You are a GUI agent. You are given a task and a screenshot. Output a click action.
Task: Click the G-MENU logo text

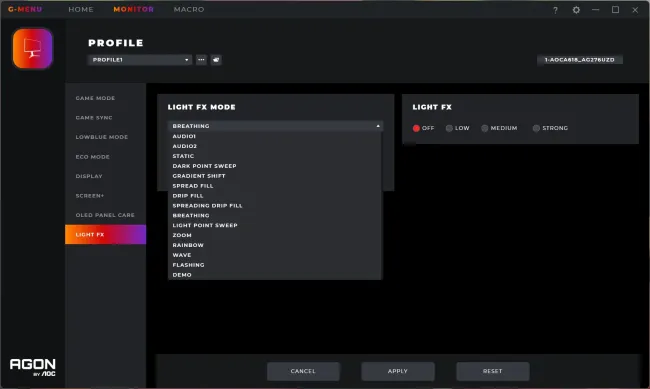[25, 9]
